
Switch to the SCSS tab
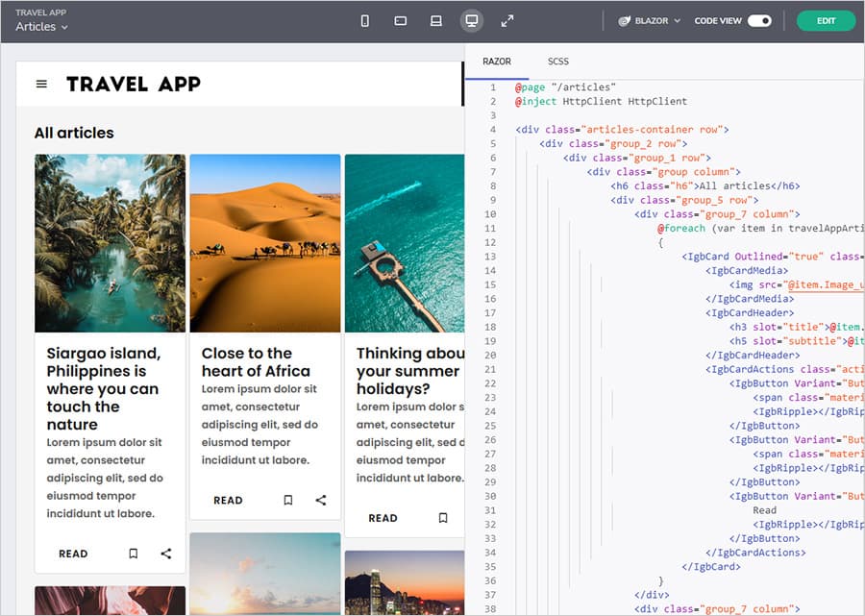(558, 61)
